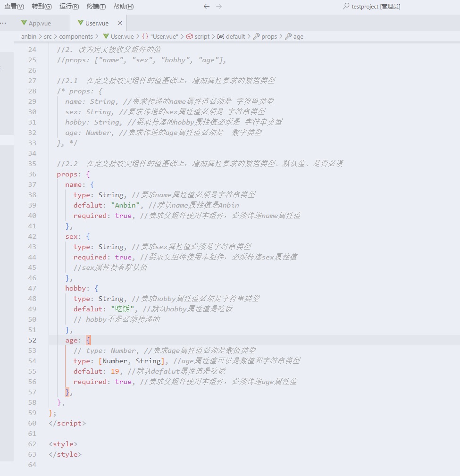Select the User.vue tab
This screenshot has height=476, width=460.
point(97,23)
